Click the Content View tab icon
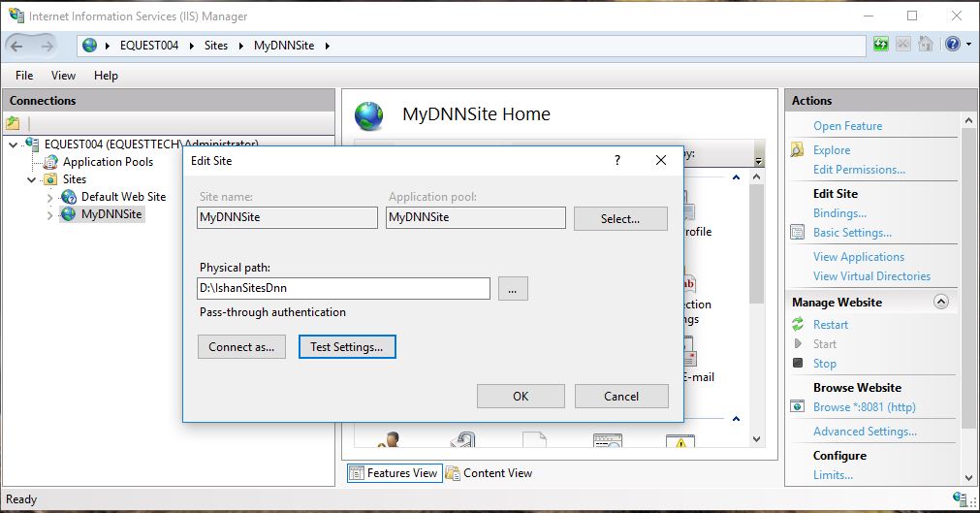980x513 pixels. pyautogui.click(x=453, y=473)
